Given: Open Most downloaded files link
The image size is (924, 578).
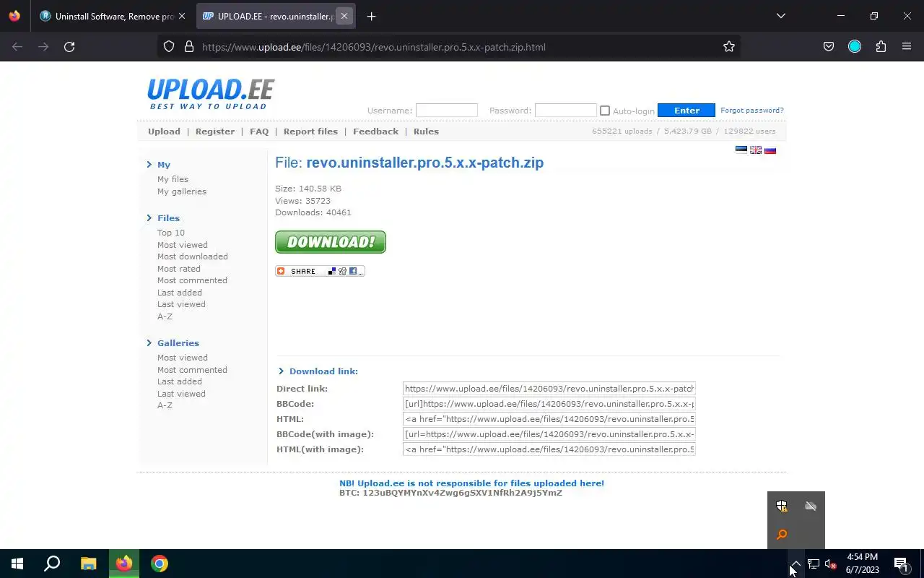Looking at the screenshot, I should pos(193,256).
